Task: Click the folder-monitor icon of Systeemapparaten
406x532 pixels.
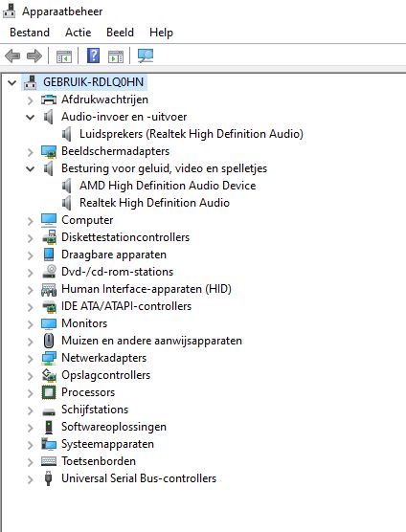Action: pyautogui.click(x=49, y=444)
